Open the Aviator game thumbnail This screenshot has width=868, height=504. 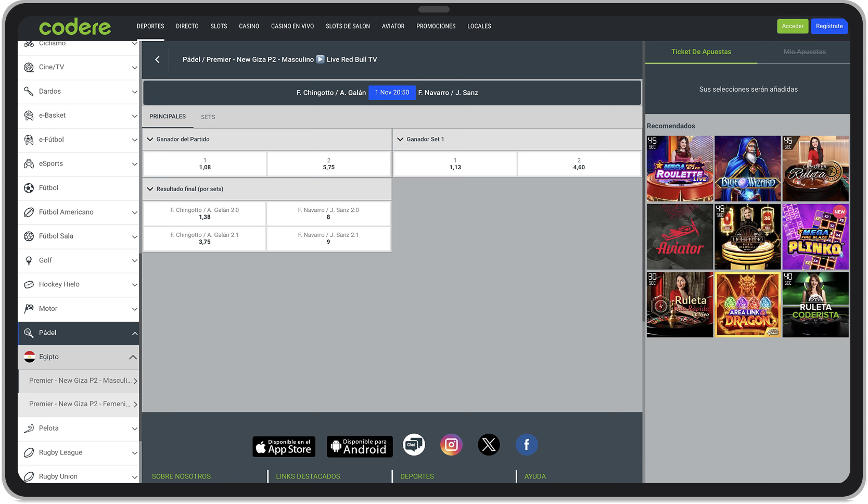pos(680,237)
